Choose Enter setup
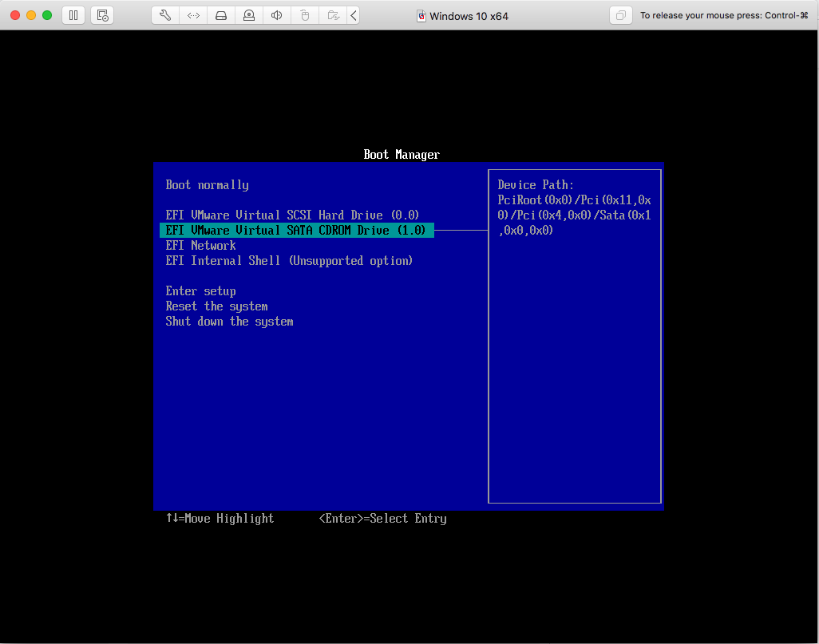Viewport: 819px width, 644px height. click(200, 291)
